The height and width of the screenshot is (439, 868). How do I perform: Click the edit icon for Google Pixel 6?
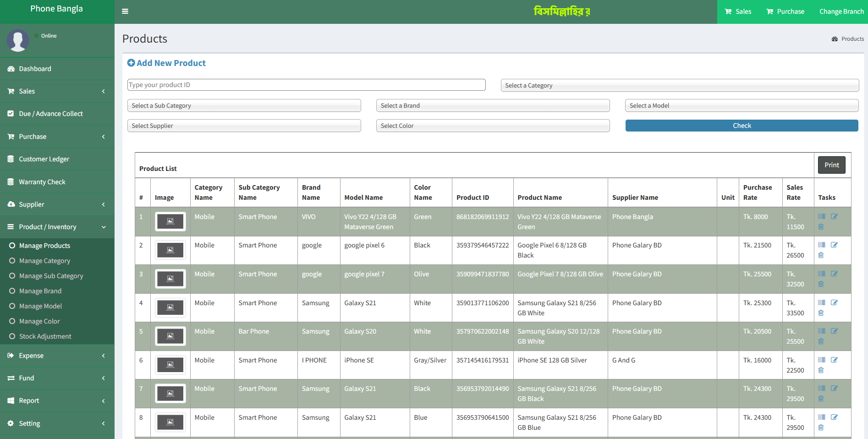(x=834, y=244)
